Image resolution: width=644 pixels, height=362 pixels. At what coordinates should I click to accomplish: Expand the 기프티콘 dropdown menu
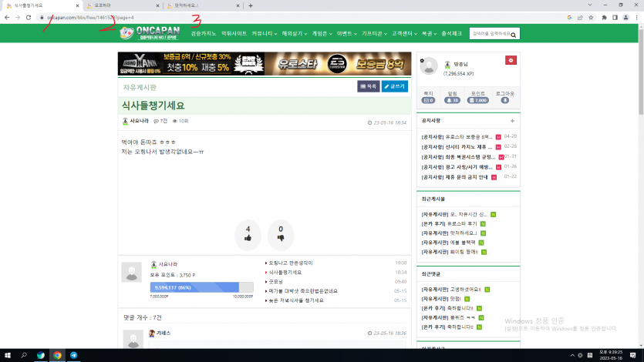point(374,34)
